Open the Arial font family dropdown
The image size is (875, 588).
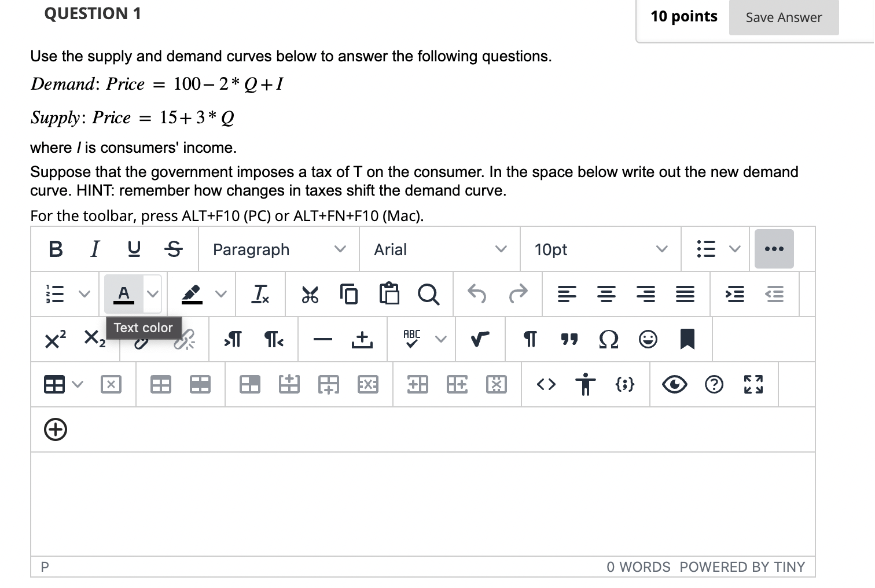point(439,249)
